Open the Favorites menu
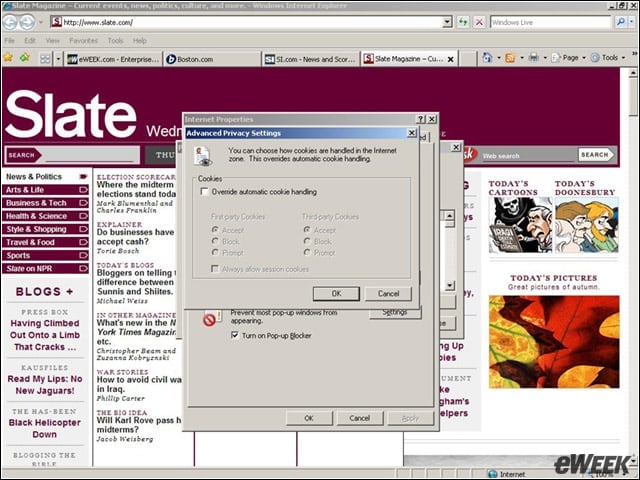The image size is (640, 480). 84,40
